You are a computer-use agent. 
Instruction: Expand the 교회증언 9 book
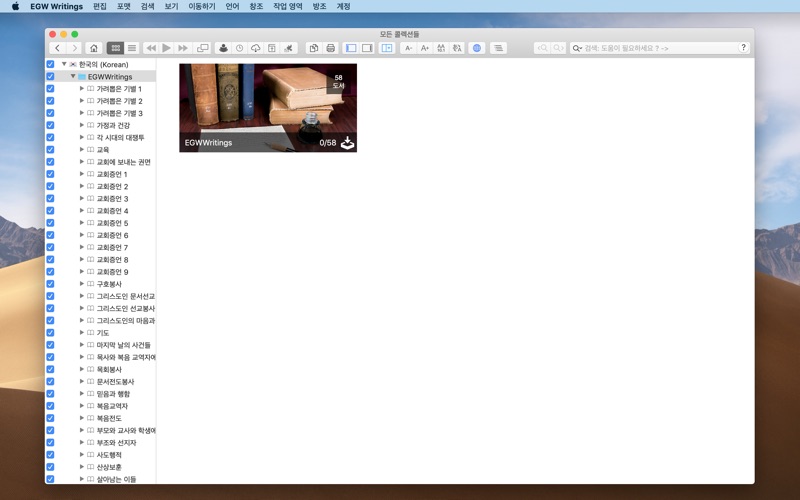coord(82,271)
